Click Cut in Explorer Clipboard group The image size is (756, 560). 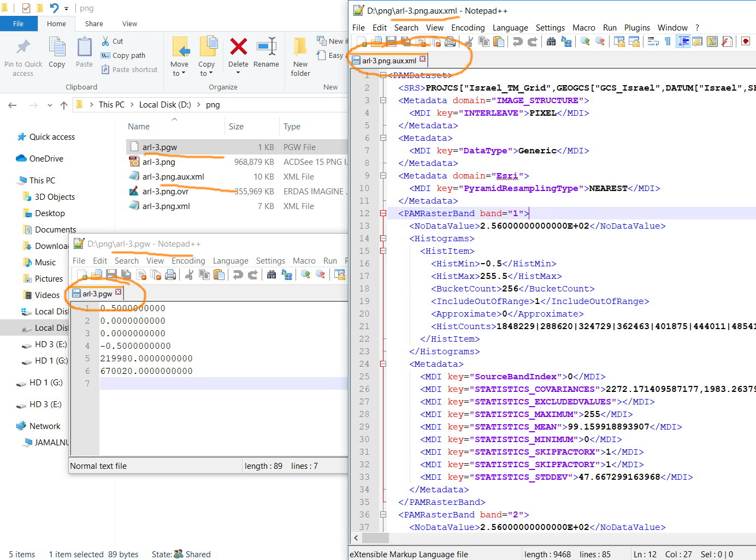click(x=113, y=41)
